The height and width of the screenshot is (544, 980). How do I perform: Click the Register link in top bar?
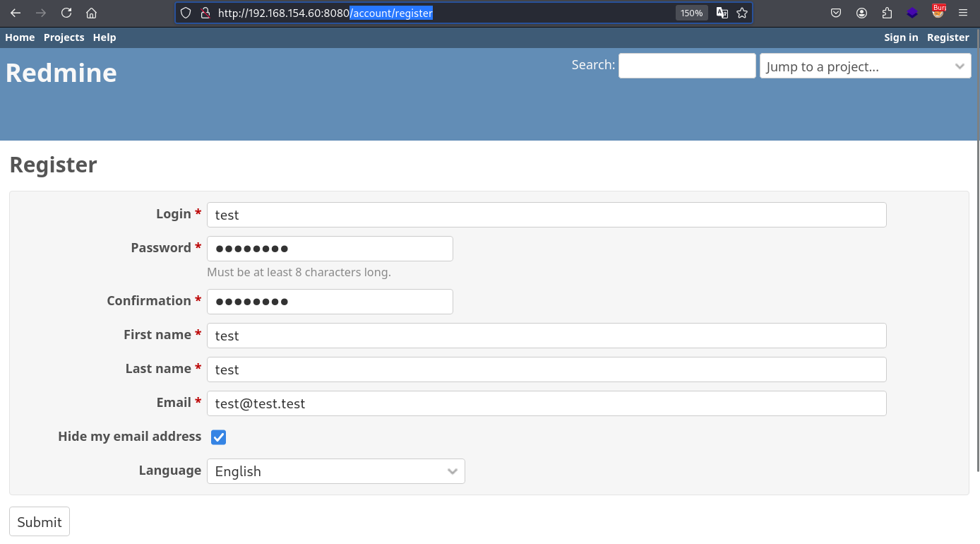click(948, 37)
